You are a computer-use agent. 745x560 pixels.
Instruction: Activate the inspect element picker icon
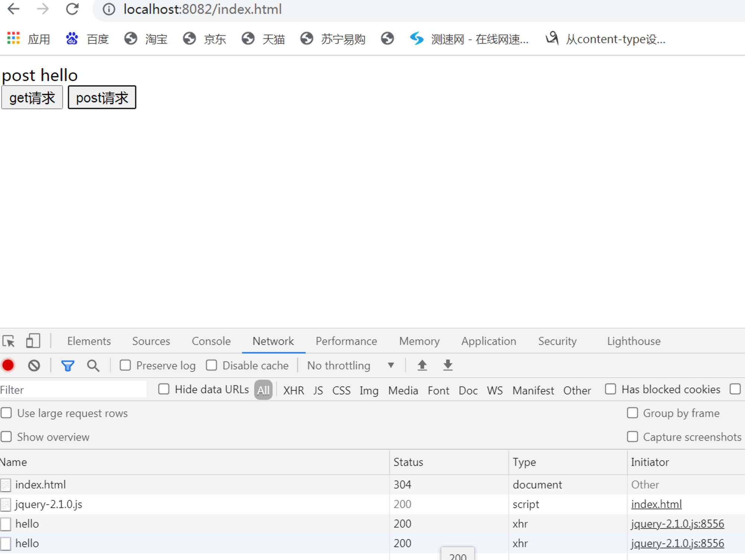point(9,341)
